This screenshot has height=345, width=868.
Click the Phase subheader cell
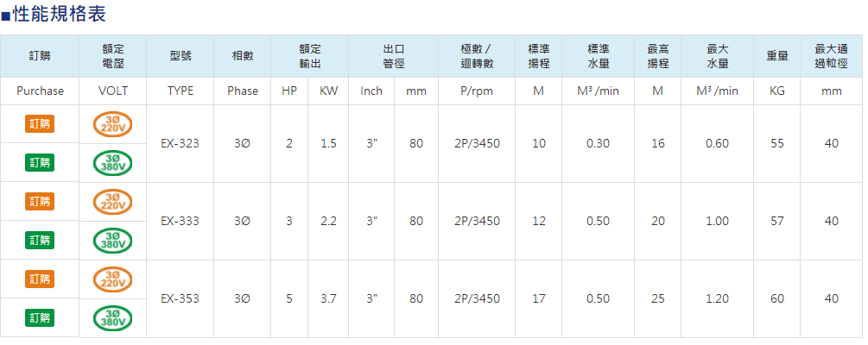click(243, 91)
